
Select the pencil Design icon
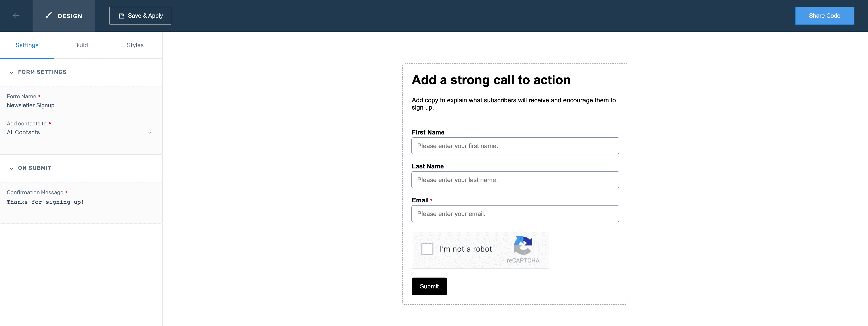point(49,15)
